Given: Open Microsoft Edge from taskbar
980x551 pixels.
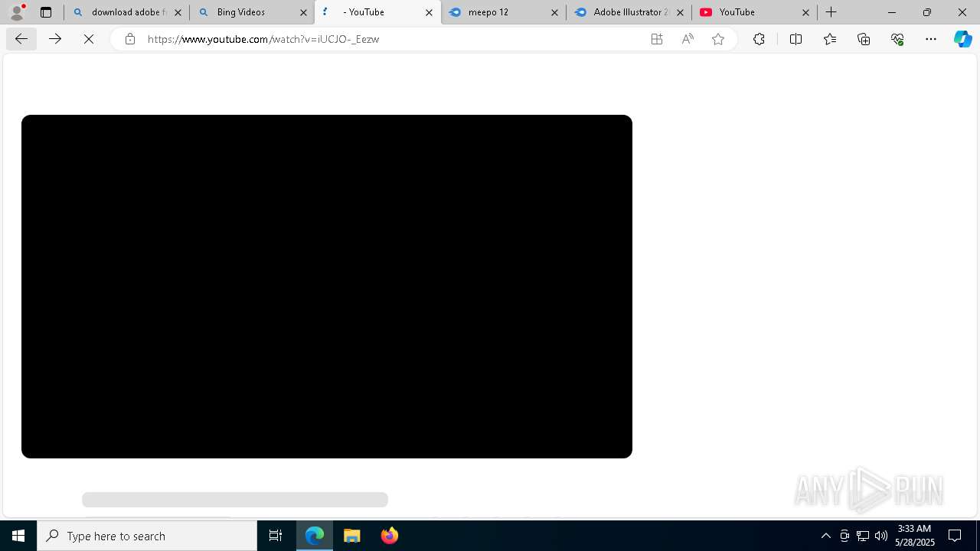Looking at the screenshot, I should coord(315,536).
